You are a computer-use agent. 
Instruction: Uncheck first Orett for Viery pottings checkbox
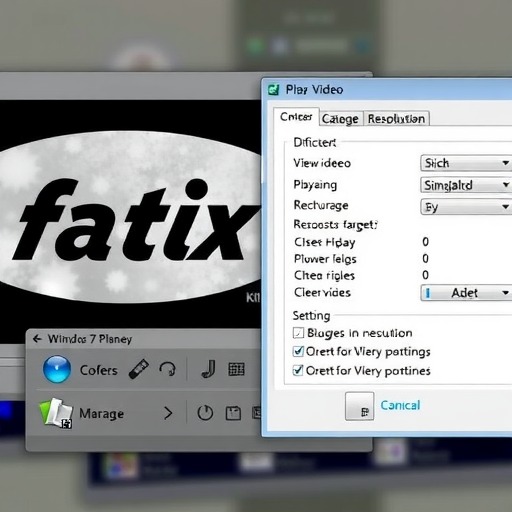click(x=298, y=351)
